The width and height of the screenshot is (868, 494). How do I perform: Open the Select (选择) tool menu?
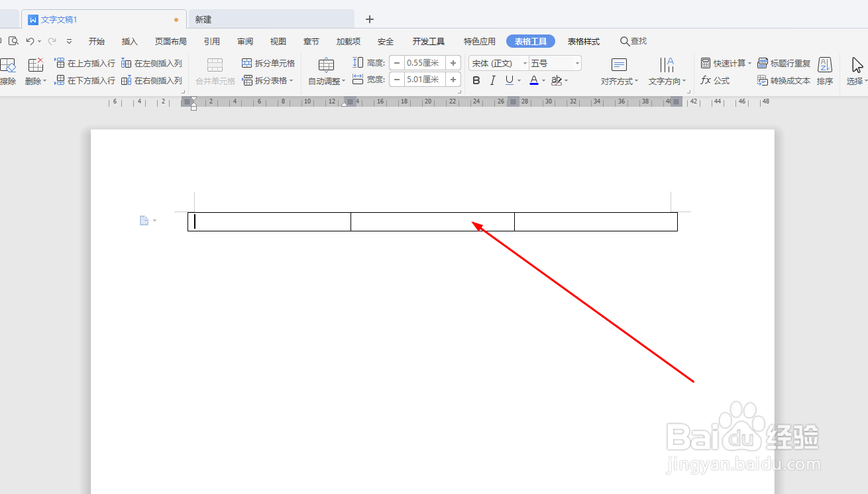pyautogui.click(x=857, y=72)
